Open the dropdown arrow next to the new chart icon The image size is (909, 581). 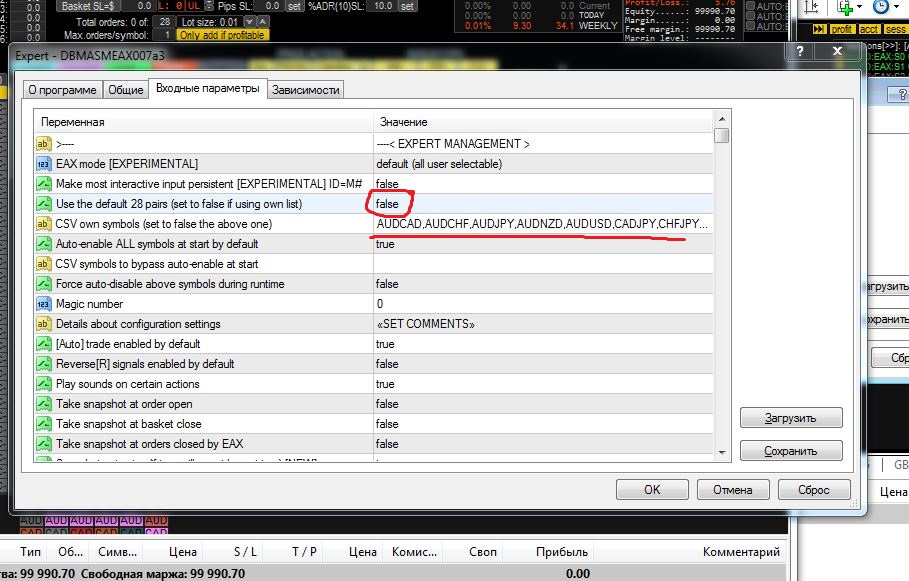click(x=859, y=7)
